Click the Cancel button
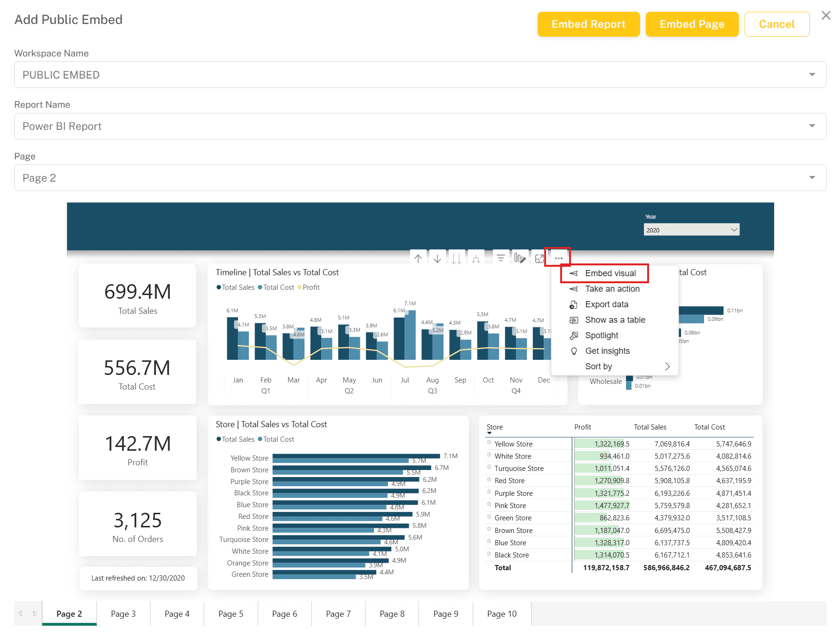 (x=777, y=24)
